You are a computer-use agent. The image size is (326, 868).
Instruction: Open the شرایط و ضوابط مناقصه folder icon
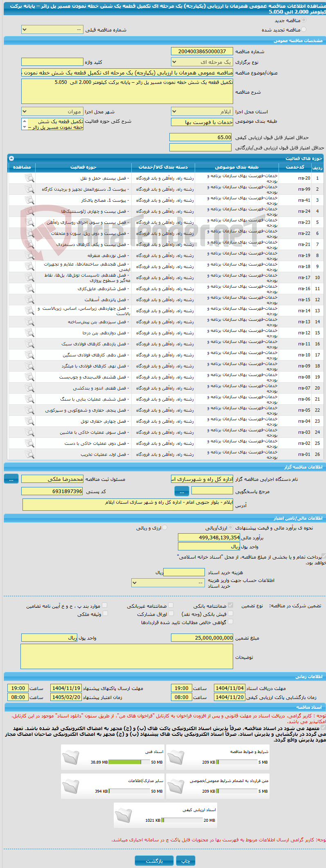175,757
